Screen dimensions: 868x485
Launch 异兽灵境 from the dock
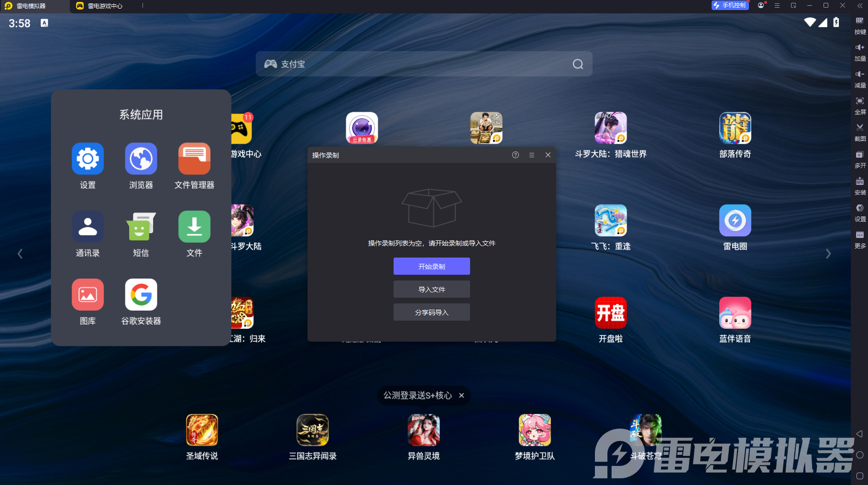[424, 430]
